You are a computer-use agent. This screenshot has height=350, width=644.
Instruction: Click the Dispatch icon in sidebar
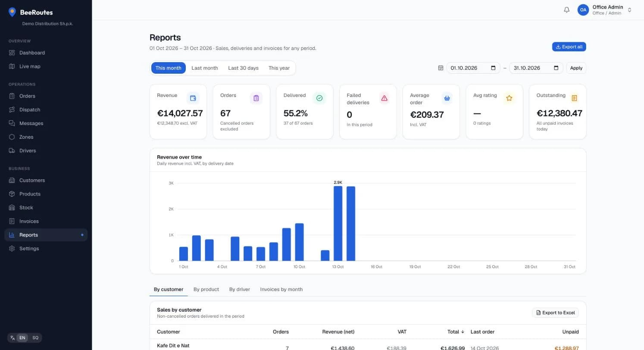pyautogui.click(x=12, y=109)
